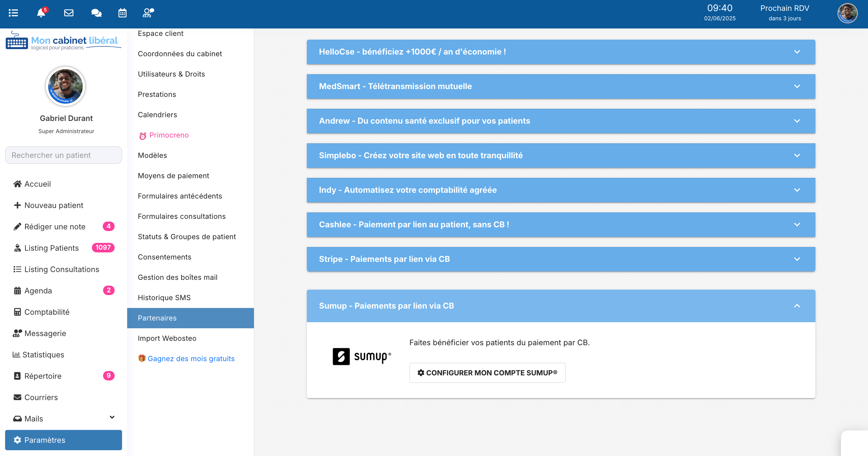Click the user avatar in top right corner
This screenshot has height=456, width=868.
point(847,14)
